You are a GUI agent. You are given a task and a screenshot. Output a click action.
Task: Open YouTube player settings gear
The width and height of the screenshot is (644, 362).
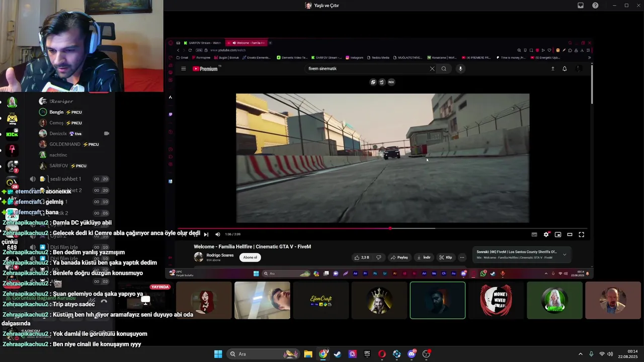[x=546, y=234]
